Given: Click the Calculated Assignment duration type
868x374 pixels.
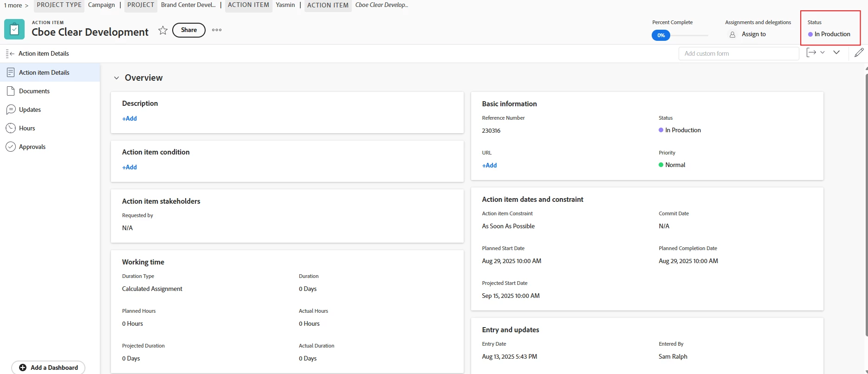Looking at the screenshot, I should click(152, 289).
